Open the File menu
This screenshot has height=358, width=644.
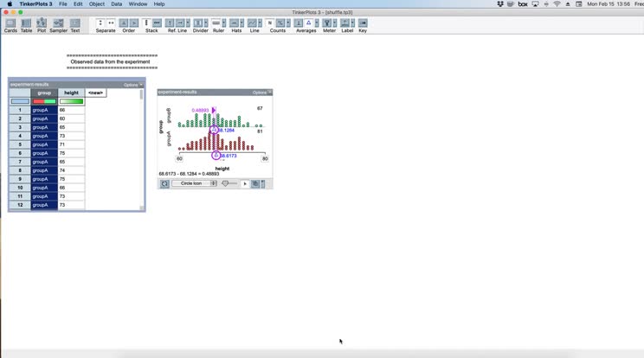pyautogui.click(x=63, y=4)
